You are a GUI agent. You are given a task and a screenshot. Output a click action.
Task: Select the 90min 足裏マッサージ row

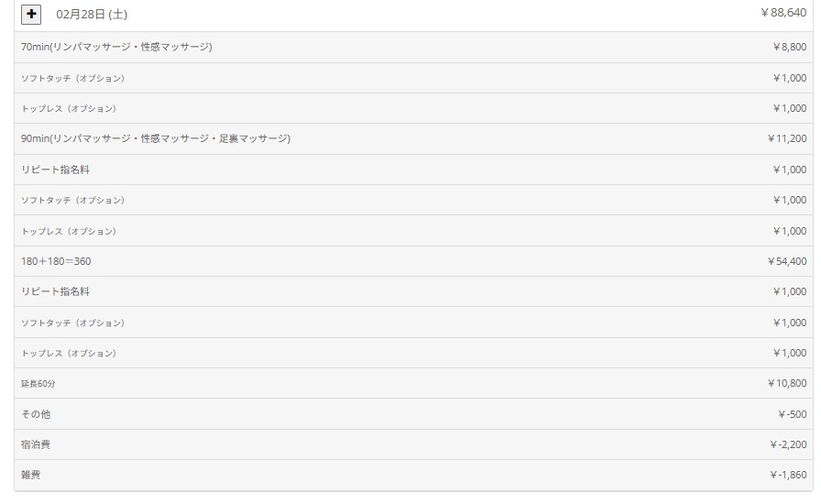tap(156, 138)
